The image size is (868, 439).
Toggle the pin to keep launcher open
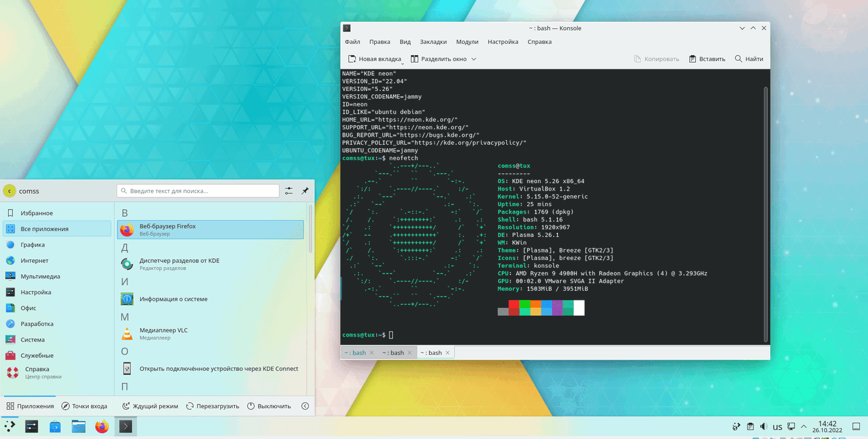pos(305,191)
